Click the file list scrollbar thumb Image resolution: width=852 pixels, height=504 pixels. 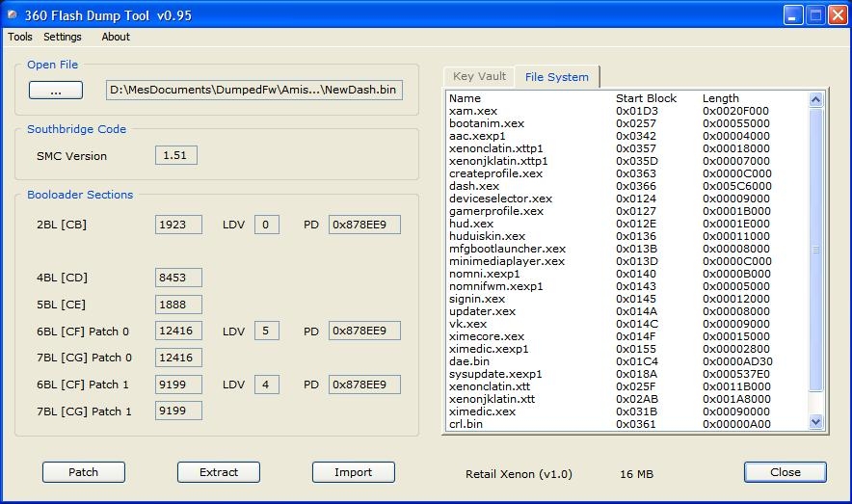816,249
